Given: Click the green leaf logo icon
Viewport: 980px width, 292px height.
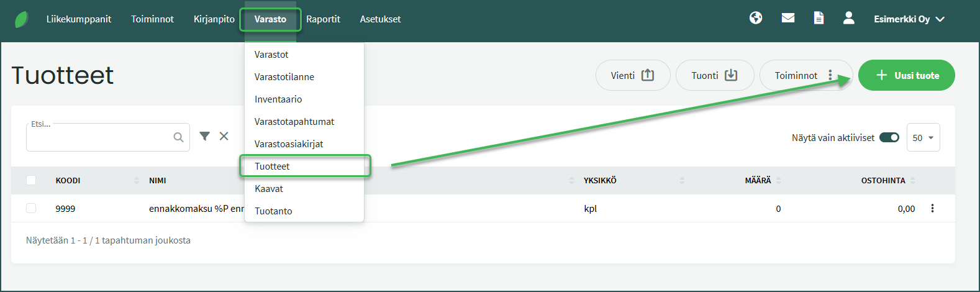Looking at the screenshot, I should point(22,19).
